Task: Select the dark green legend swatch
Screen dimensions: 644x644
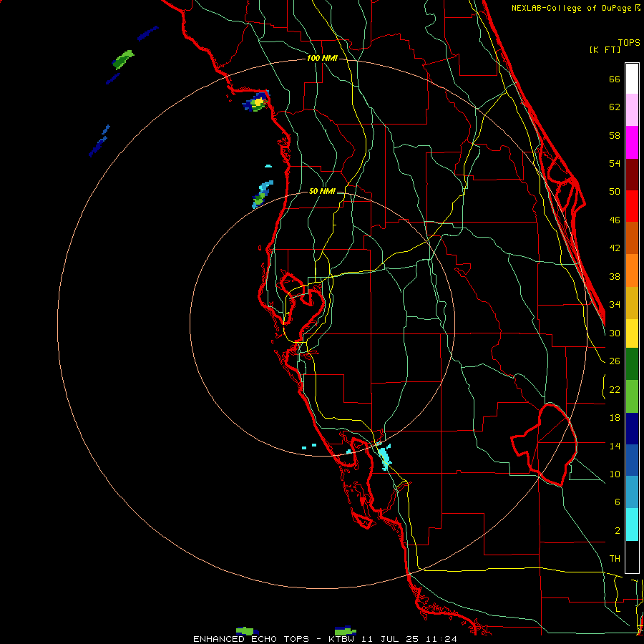Action: 632,364
